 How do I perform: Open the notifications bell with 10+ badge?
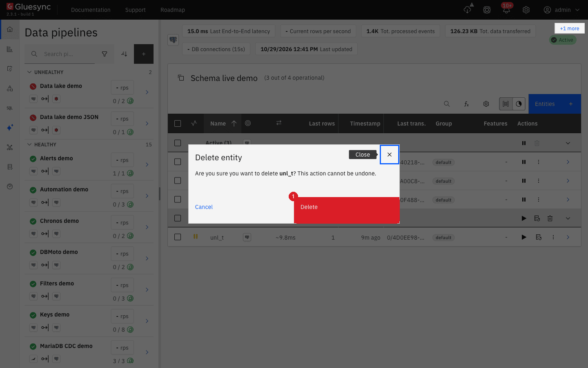[506, 10]
